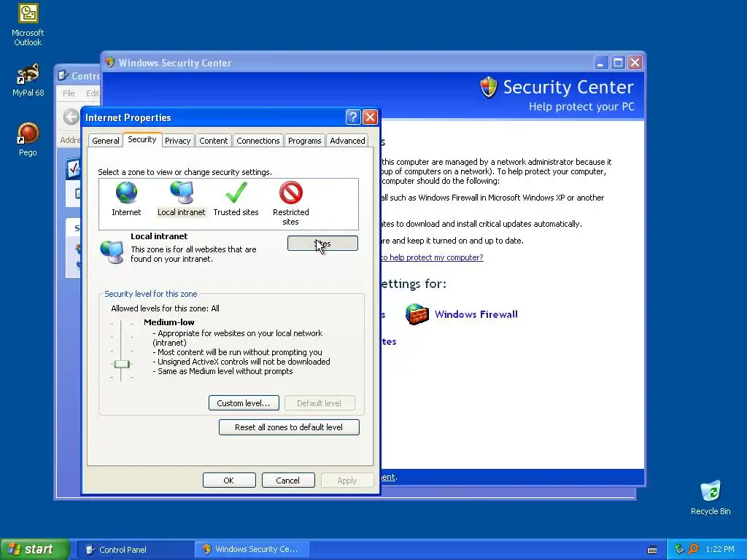Click the keyboard icon on the taskbar

click(652, 550)
